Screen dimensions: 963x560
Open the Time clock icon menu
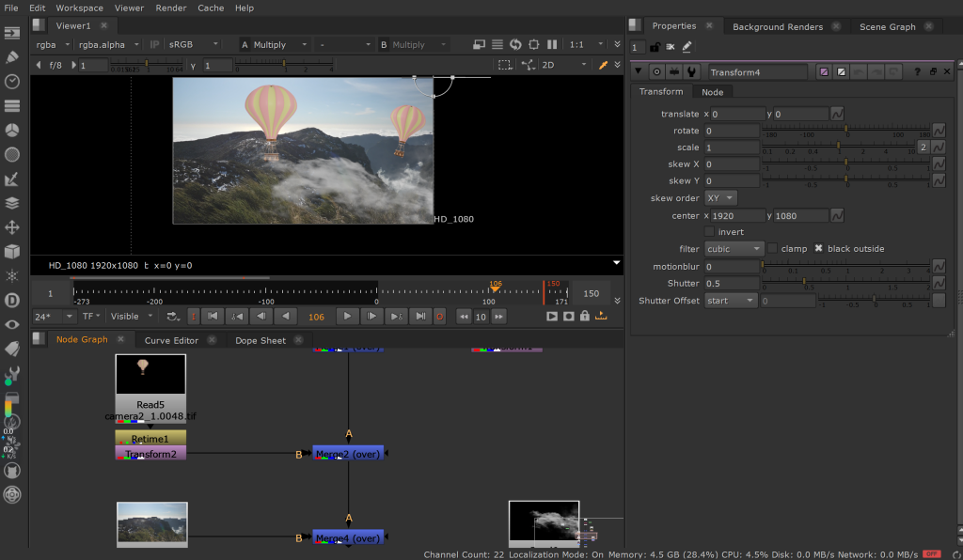coord(12,81)
